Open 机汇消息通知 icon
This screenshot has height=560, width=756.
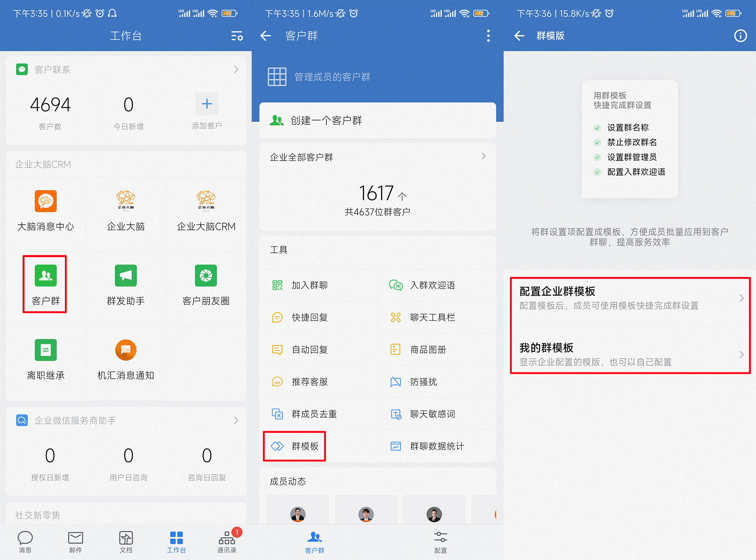(126, 350)
